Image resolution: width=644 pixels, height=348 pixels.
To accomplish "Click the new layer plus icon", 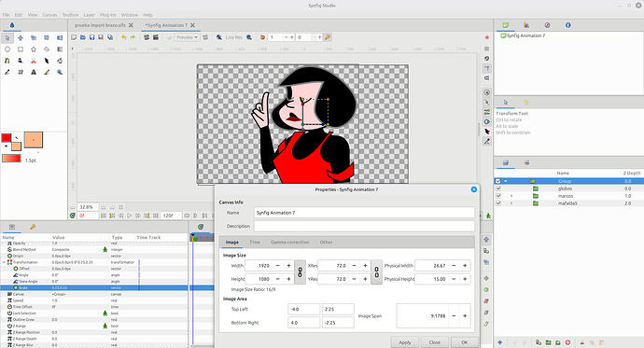I will (x=500, y=342).
